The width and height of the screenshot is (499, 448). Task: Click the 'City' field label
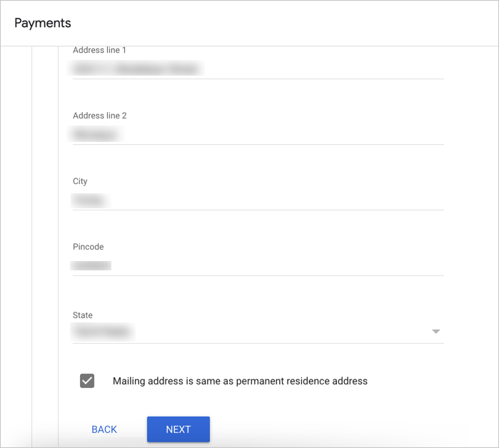[x=80, y=181]
